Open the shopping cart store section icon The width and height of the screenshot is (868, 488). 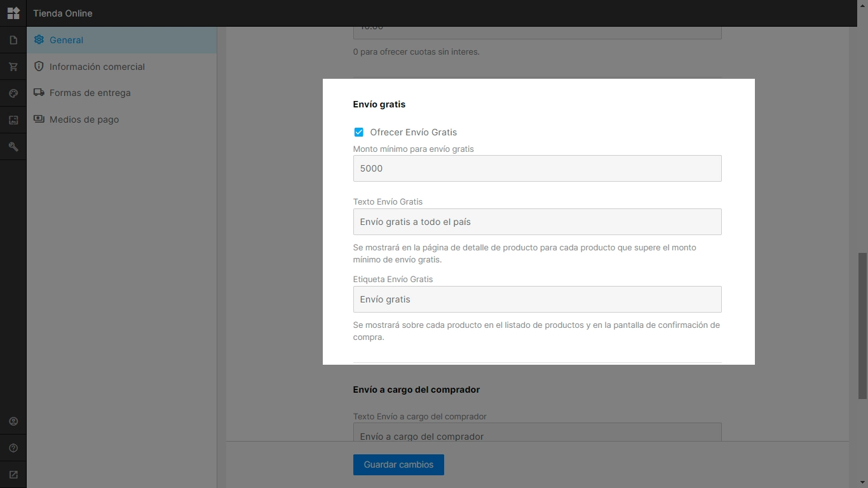pos(13,67)
